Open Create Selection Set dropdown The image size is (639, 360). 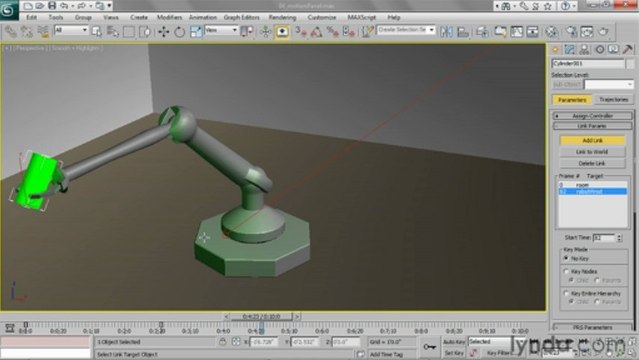click(x=406, y=30)
